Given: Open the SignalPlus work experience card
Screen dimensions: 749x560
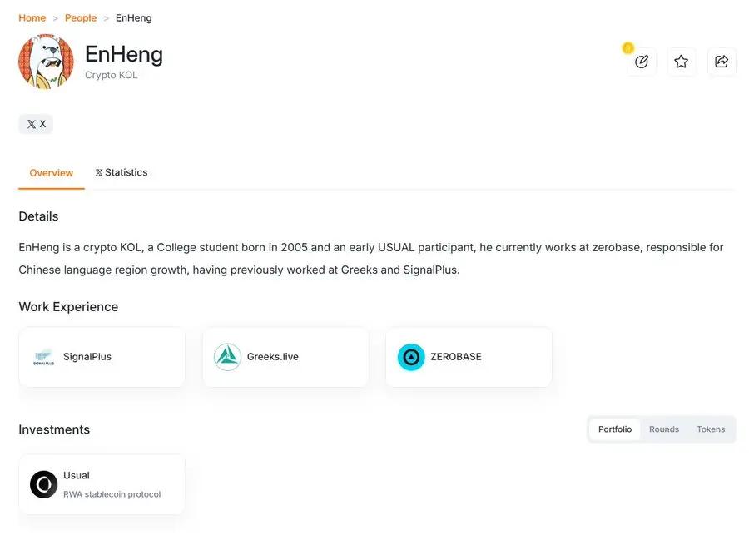Looking at the screenshot, I should point(102,357).
